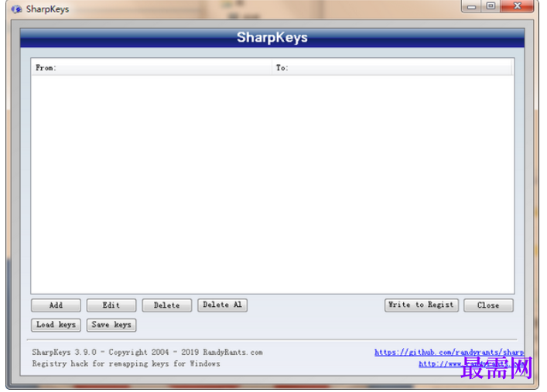Sort by the To: column header
The height and width of the screenshot is (392, 547).
(391, 68)
